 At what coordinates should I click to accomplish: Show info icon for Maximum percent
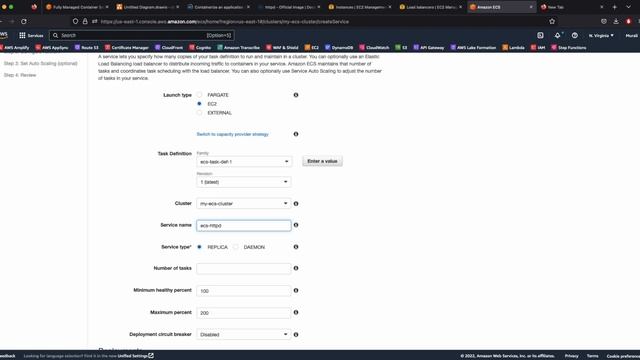(296, 312)
